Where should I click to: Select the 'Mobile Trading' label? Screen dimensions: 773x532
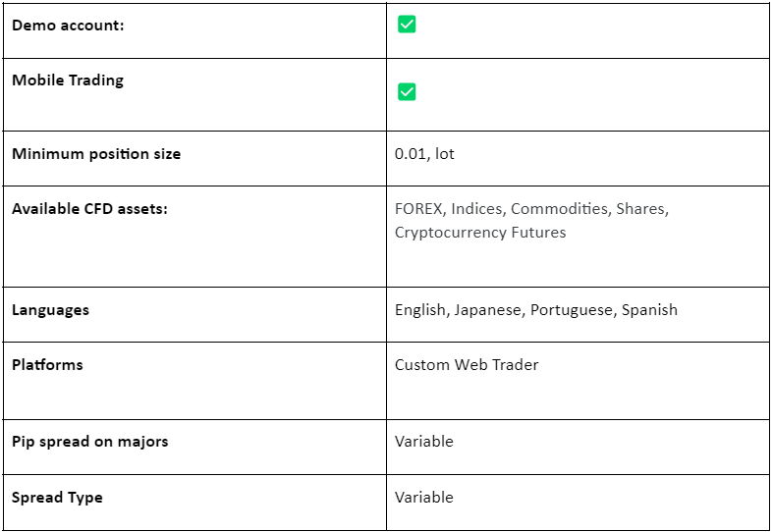point(68,80)
